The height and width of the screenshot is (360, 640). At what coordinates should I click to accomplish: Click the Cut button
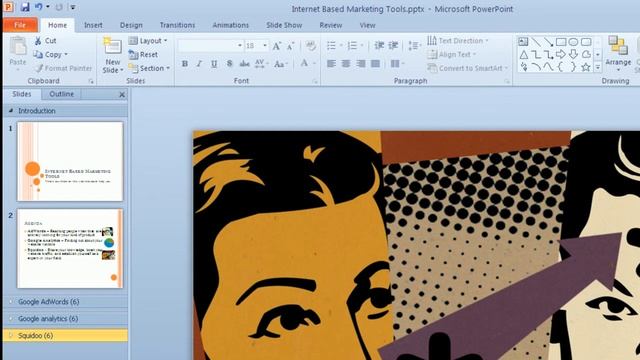point(45,40)
